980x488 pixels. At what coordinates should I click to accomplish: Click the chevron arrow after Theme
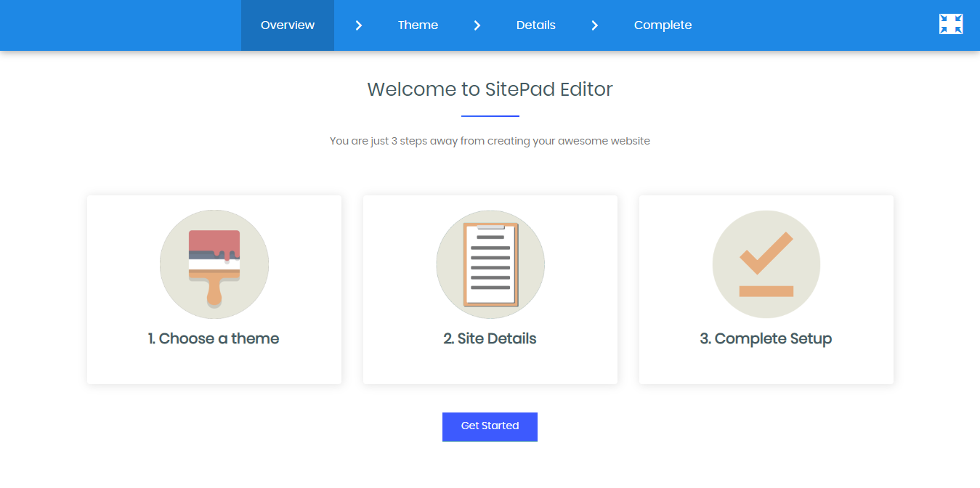[x=477, y=25]
